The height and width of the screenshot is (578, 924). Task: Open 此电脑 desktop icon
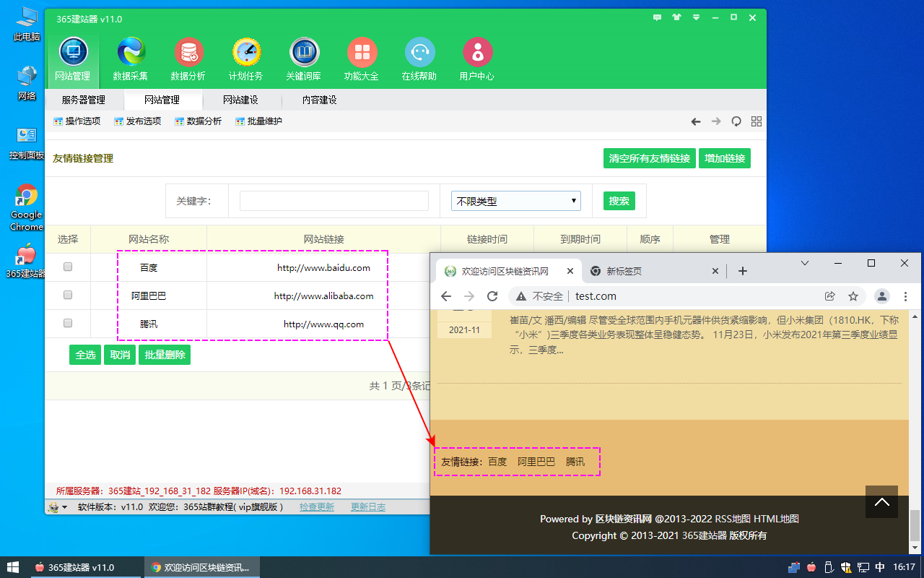pyautogui.click(x=27, y=24)
